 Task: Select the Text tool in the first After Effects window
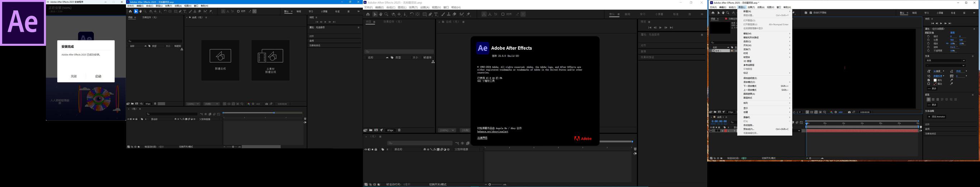click(x=185, y=11)
